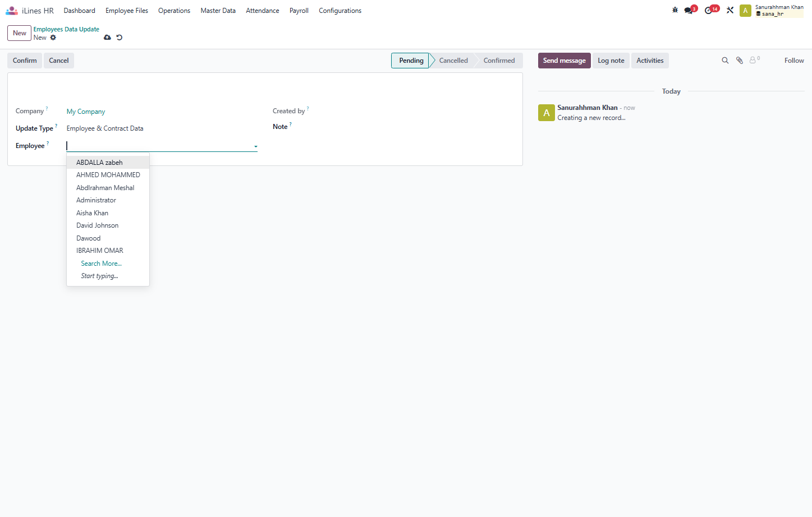Viewport: 812px width, 517px height.
Task: Click the chatter search magnifier icon
Action: tap(725, 61)
